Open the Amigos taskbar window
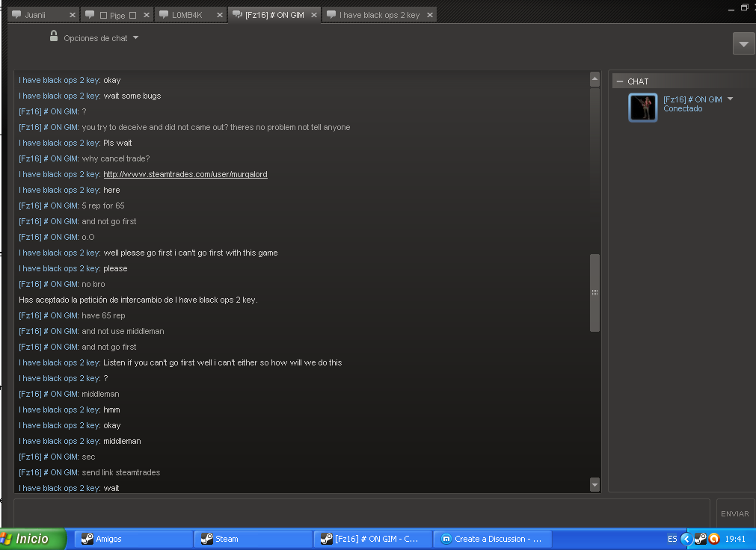The image size is (756, 550). click(134, 539)
